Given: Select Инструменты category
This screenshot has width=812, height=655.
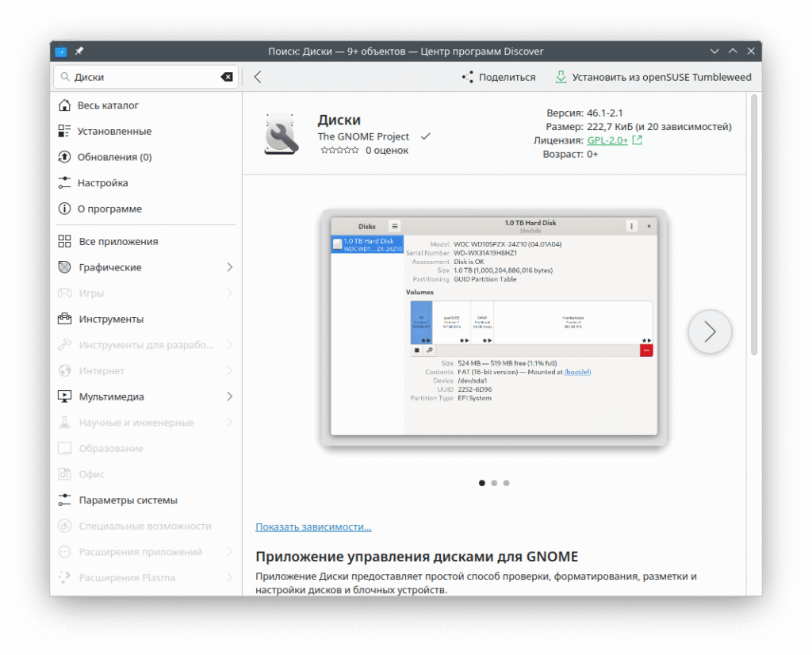Looking at the screenshot, I should 146,319.
